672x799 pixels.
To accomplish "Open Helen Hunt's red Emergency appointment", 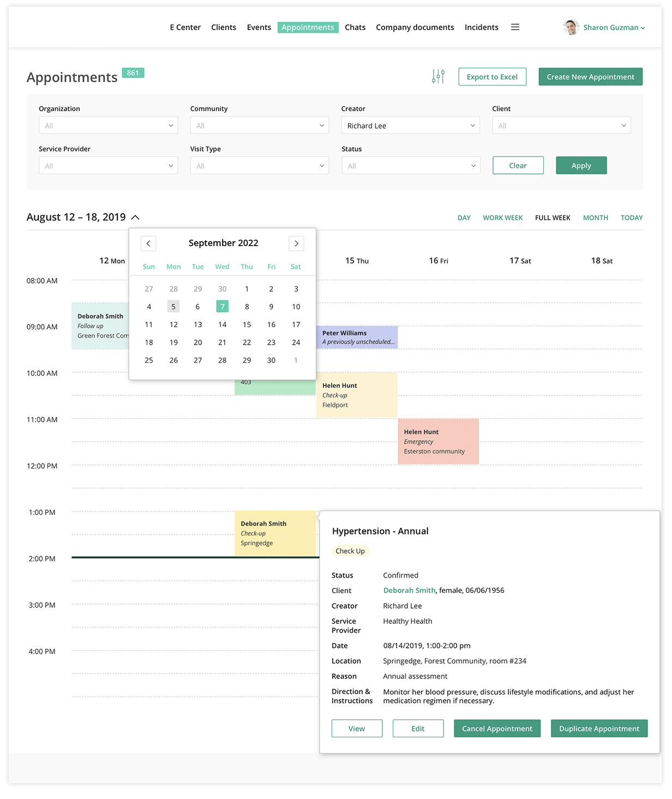I will 438,441.
